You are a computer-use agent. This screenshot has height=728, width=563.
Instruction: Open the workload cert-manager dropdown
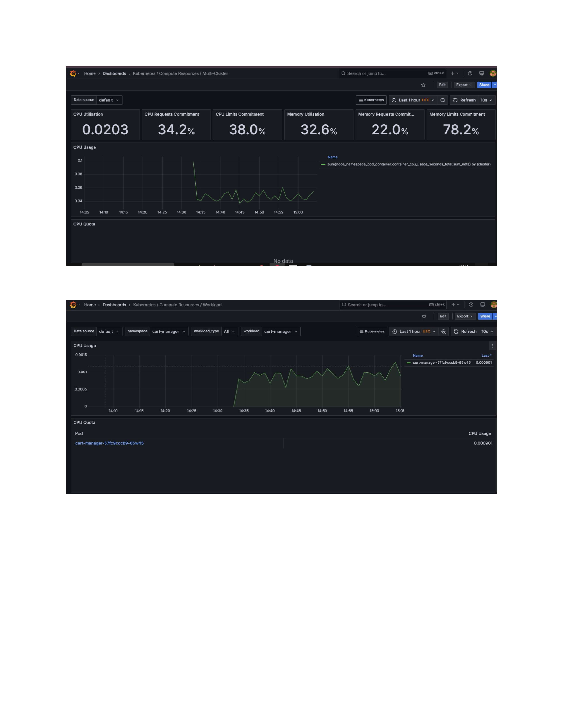coord(281,331)
